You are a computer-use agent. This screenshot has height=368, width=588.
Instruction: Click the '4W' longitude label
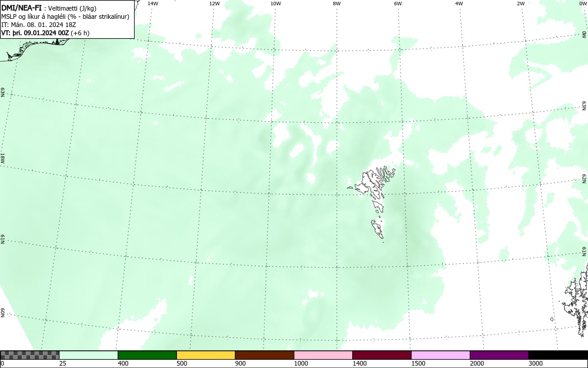click(459, 4)
